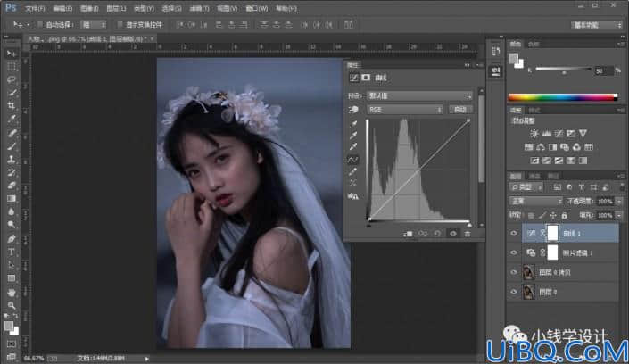Click the K slider in Color panel
Image resolution: width=629 pixels, height=364 pixels.
click(x=564, y=70)
